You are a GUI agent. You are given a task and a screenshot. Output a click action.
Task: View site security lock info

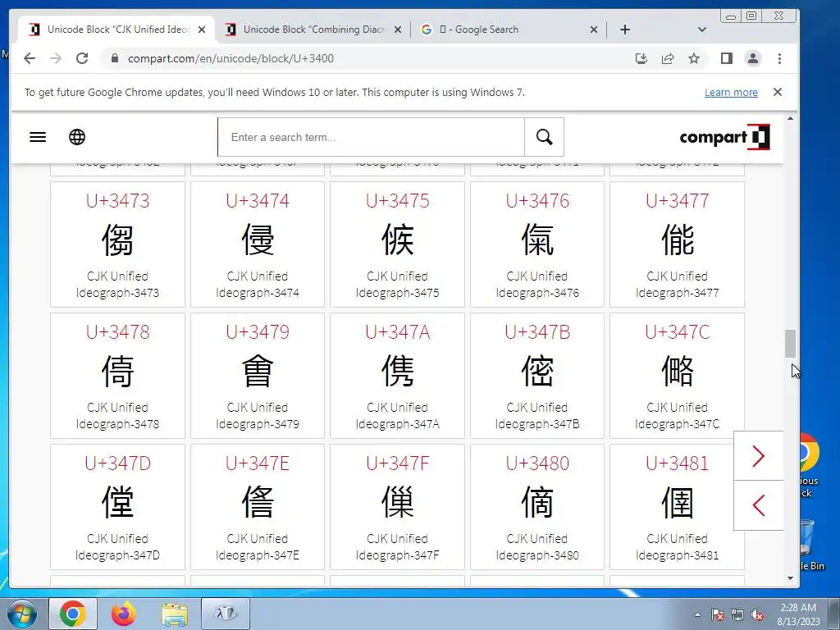[x=114, y=58]
